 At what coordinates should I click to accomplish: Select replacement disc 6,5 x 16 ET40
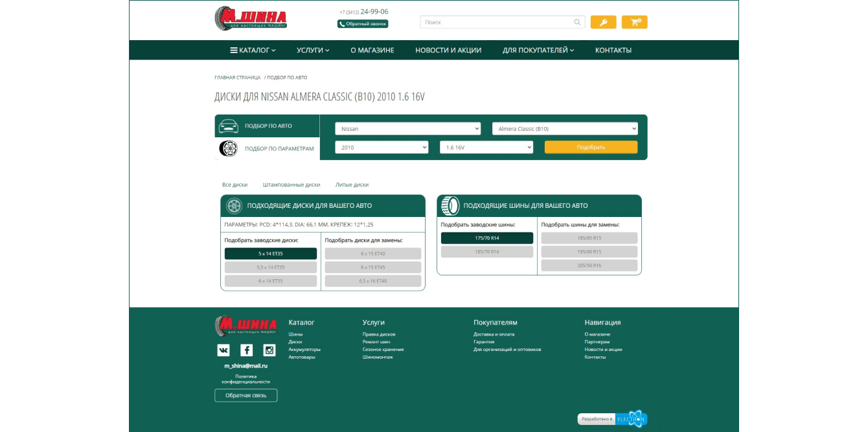(x=373, y=281)
